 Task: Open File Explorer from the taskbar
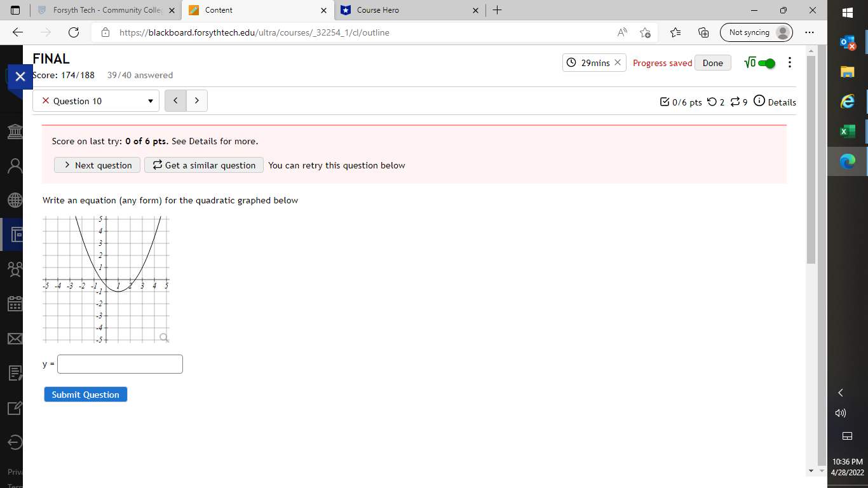pyautogui.click(x=848, y=72)
